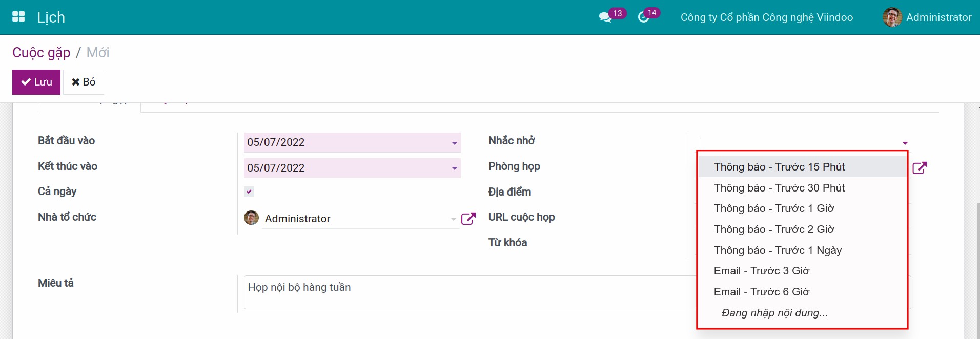Select Thông báo - Trước 30 Phút option
Screen dimensions: 980x339
(x=802, y=188)
